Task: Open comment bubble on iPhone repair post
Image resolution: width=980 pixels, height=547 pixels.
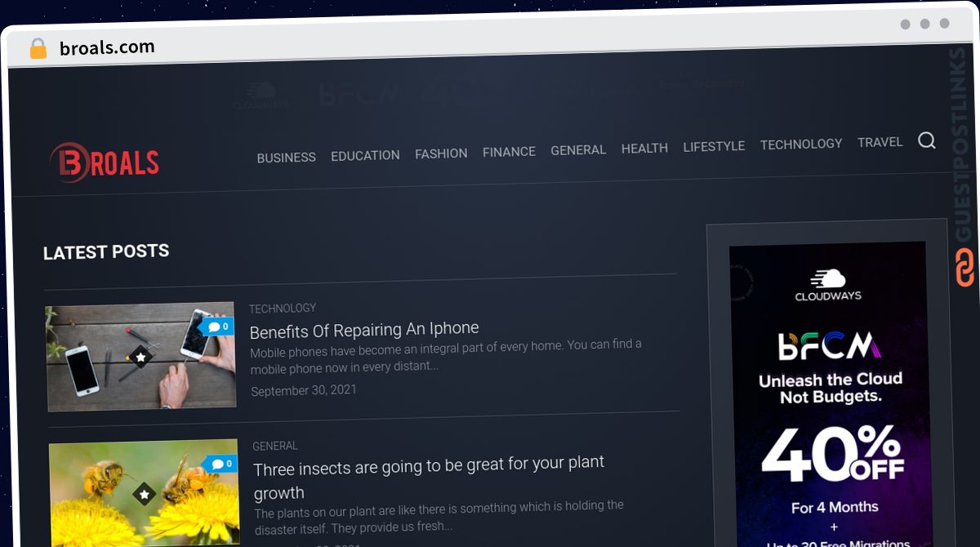Action: 218,327
